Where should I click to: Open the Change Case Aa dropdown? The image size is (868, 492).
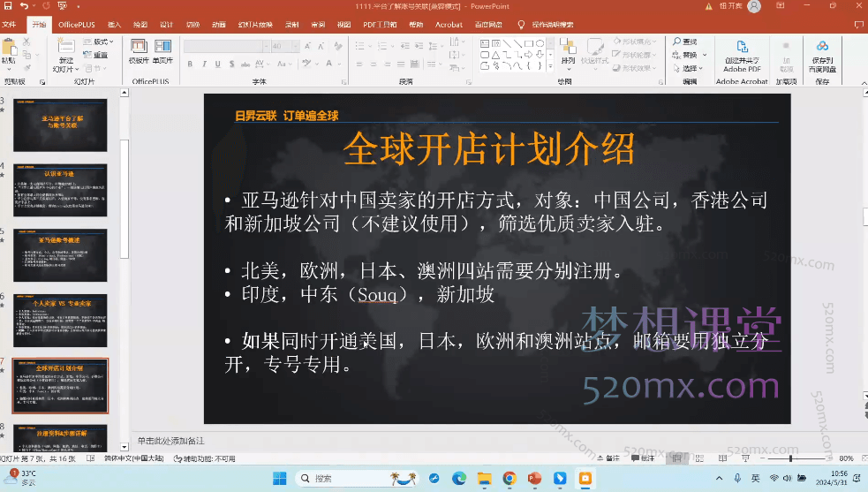click(284, 64)
